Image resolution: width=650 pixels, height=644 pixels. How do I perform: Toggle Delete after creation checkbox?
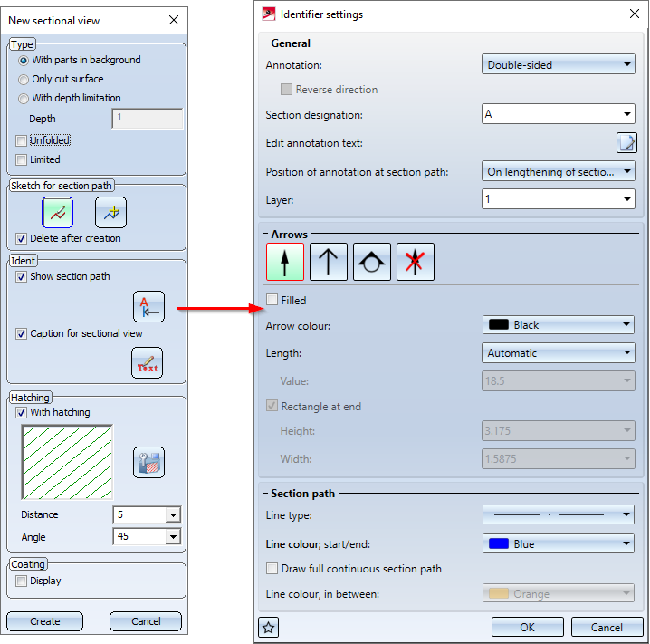coord(21,239)
